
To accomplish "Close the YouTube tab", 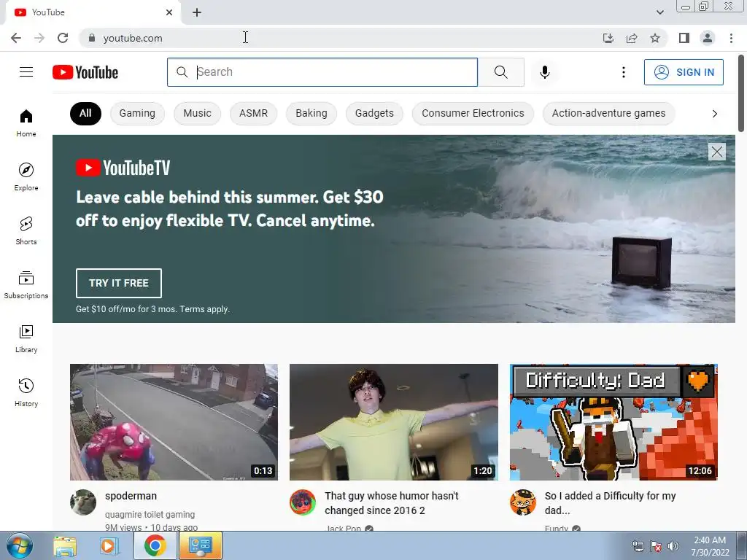I will tap(169, 12).
